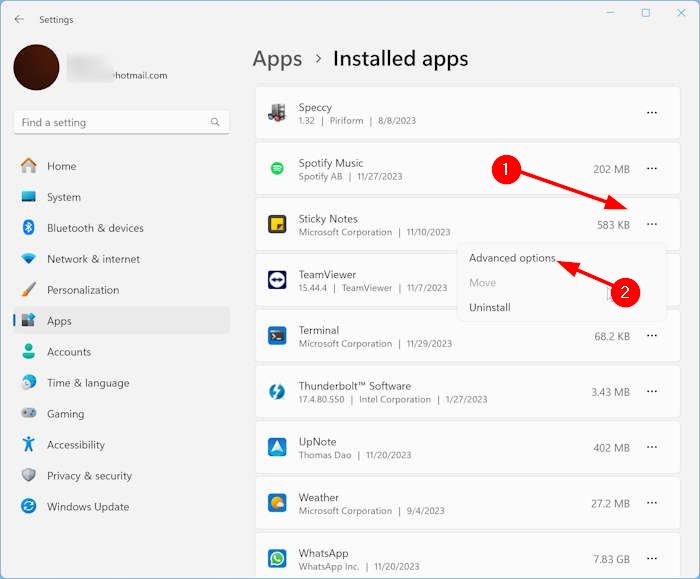This screenshot has height=579, width=700.
Task: Open System in the sidebar
Action: pyautogui.click(x=121, y=197)
